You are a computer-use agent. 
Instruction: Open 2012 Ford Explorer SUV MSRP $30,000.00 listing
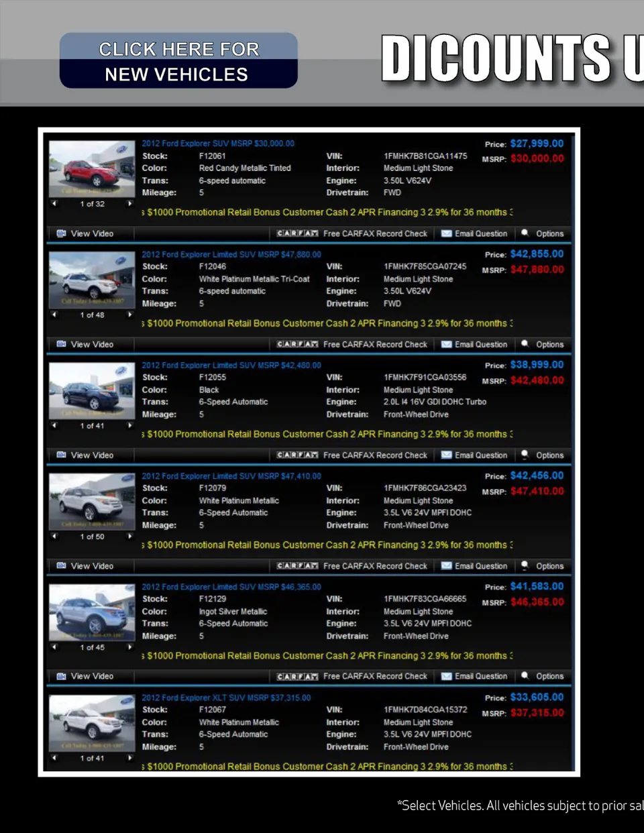(x=218, y=144)
